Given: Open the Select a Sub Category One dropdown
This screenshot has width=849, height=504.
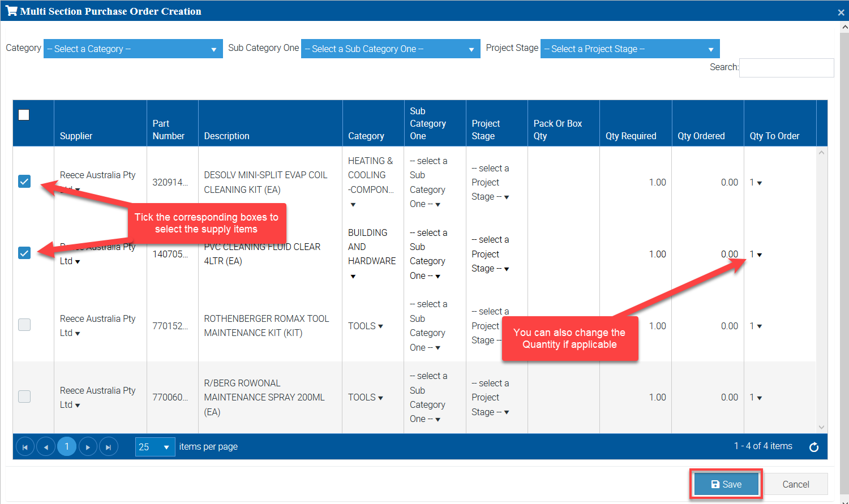Looking at the screenshot, I should click(x=390, y=49).
